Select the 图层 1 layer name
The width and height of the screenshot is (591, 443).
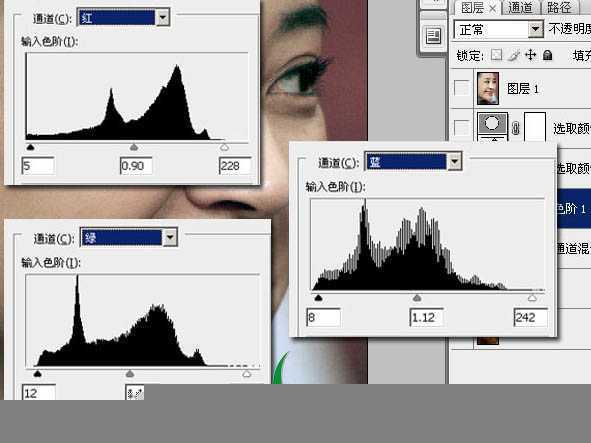(x=523, y=89)
